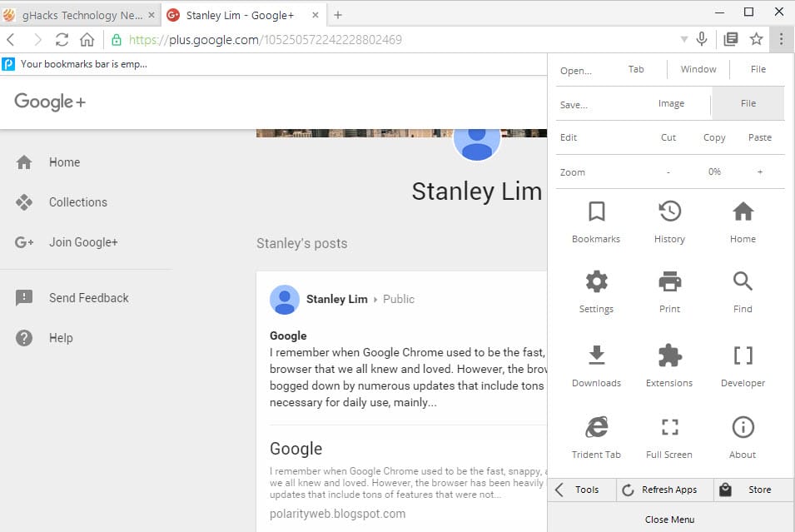
Task: Select Cut in Edit row
Action: pos(668,137)
